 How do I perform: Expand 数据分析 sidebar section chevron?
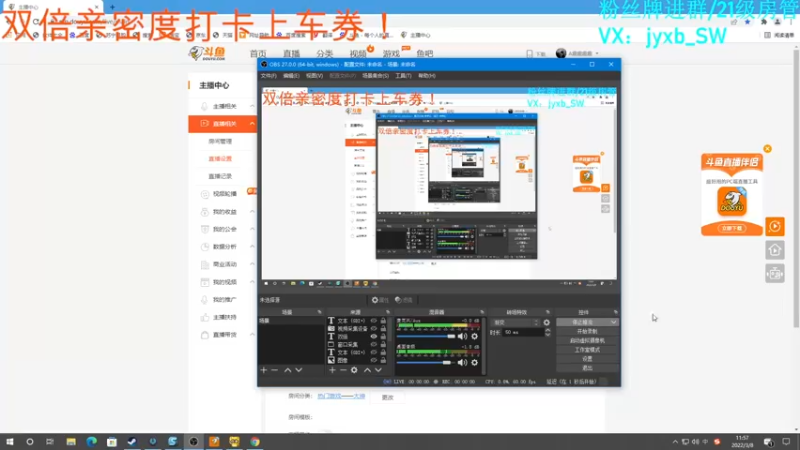pos(252,246)
